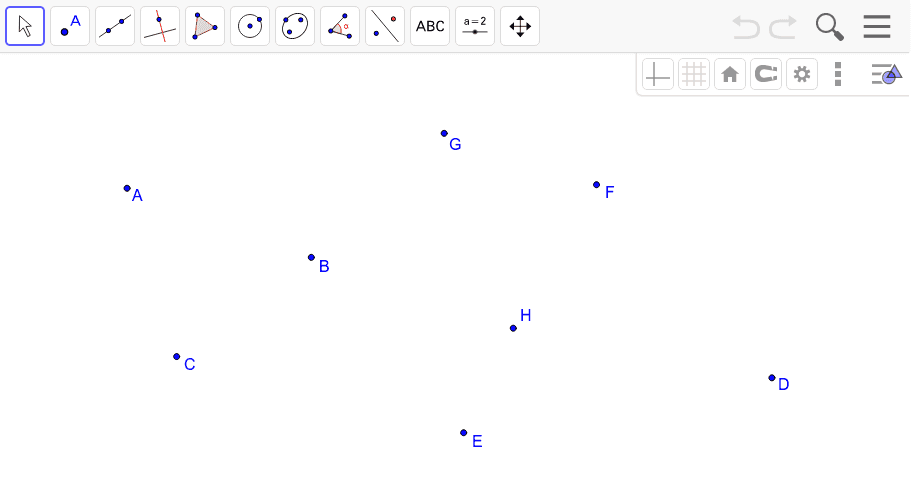
Task: Reset view with the Home button
Action: tap(730, 74)
